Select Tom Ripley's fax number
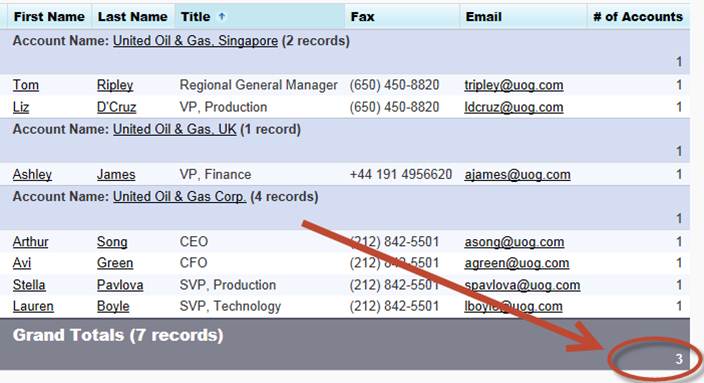Image resolution: width=704 pixels, height=383 pixels. (x=394, y=85)
